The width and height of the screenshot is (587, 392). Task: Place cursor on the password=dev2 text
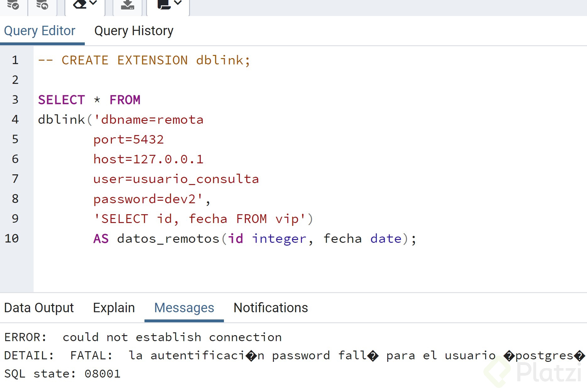click(x=148, y=199)
